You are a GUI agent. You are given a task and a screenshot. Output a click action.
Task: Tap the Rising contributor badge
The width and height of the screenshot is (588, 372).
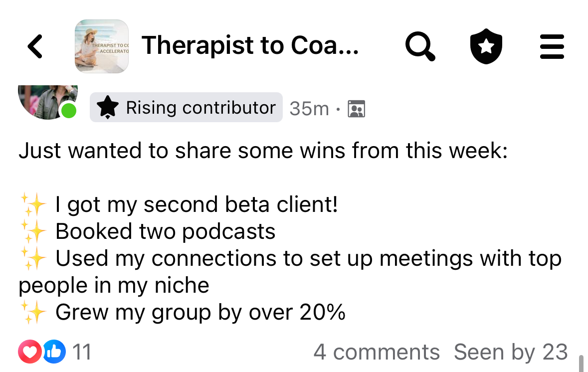pos(186,107)
